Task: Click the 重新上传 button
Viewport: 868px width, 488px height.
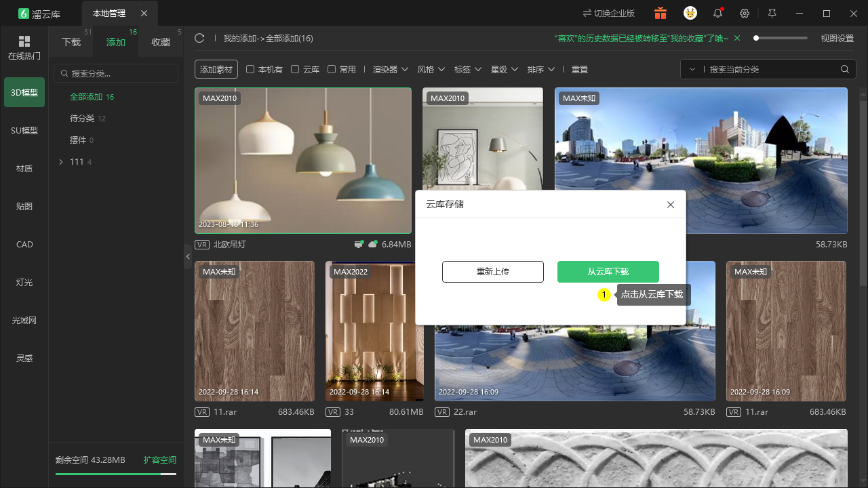Action: point(493,272)
